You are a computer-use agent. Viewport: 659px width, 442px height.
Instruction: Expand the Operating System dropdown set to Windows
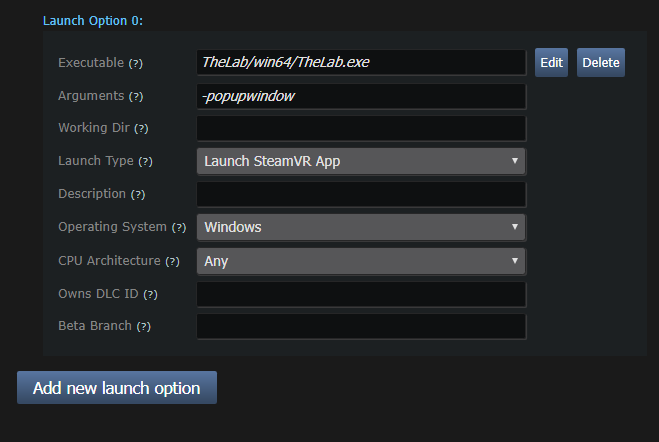pos(361,227)
